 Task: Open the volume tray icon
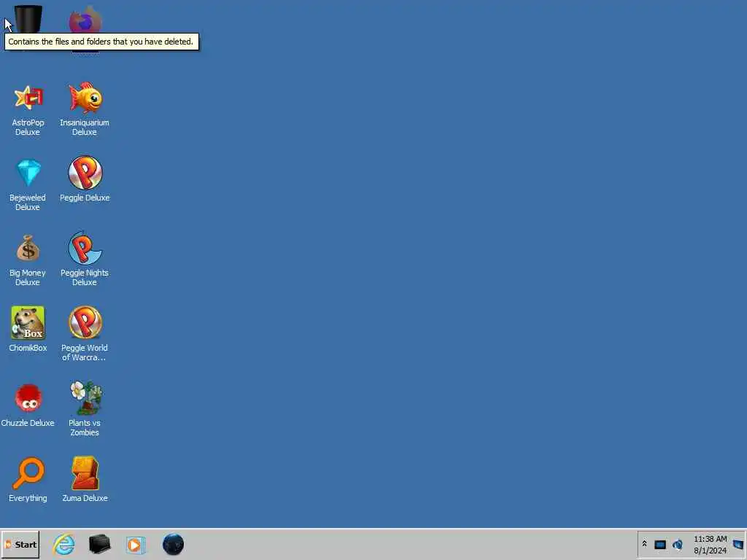pos(678,544)
